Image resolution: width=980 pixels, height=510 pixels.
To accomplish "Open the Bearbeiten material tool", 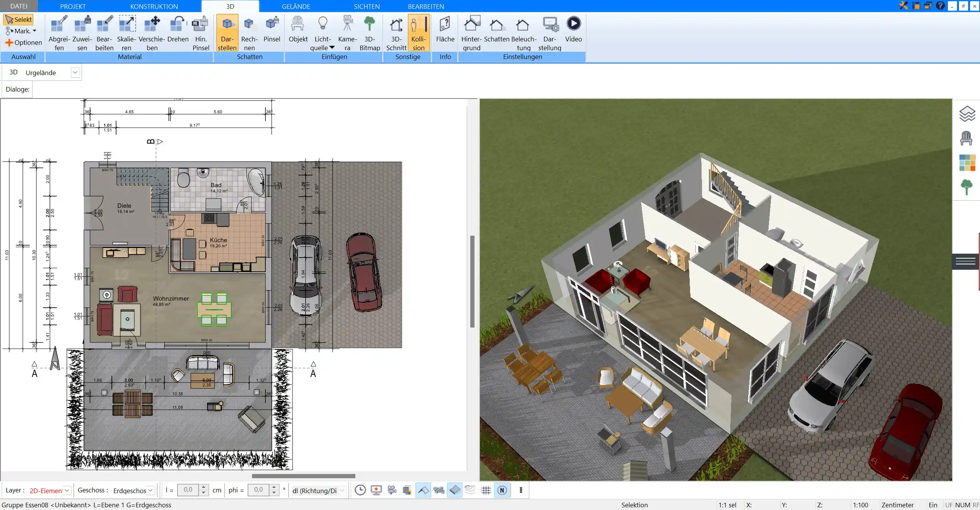I will [104, 33].
